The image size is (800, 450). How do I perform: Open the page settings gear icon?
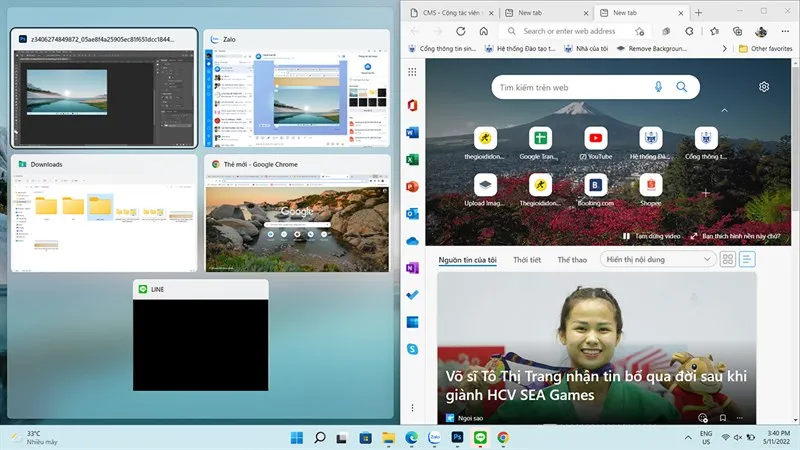click(x=764, y=87)
